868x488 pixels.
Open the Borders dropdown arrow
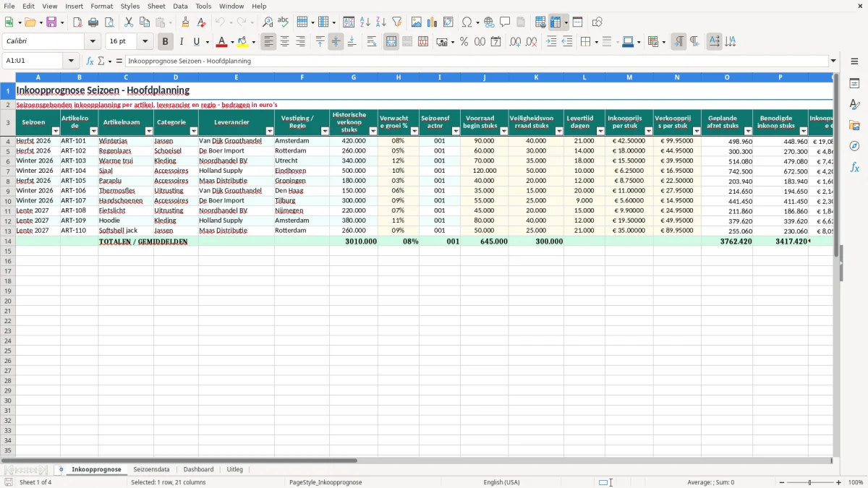tap(595, 42)
